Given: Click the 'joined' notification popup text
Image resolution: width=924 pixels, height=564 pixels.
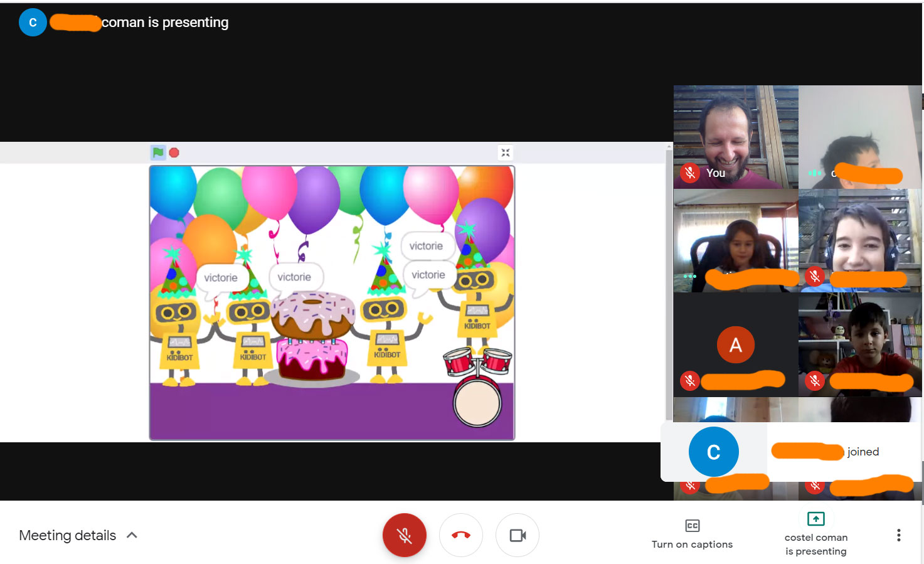Looking at the screenshot, I should (x=863, y=452).
